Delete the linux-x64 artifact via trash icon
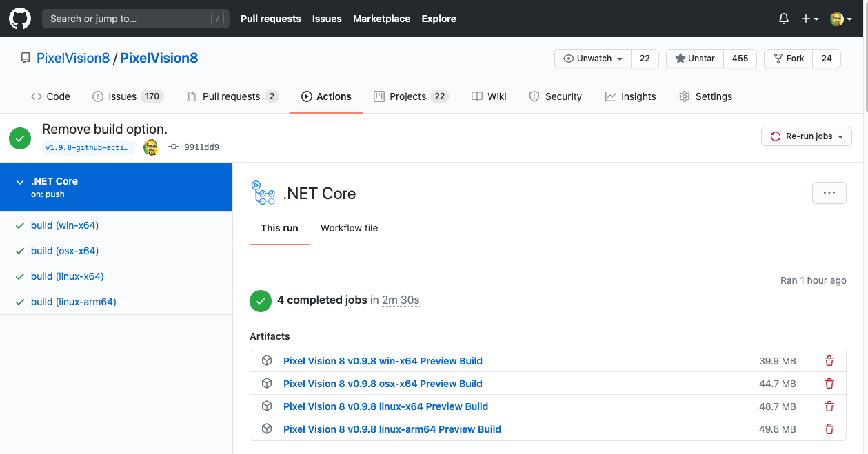 click(x=829, y=406)
